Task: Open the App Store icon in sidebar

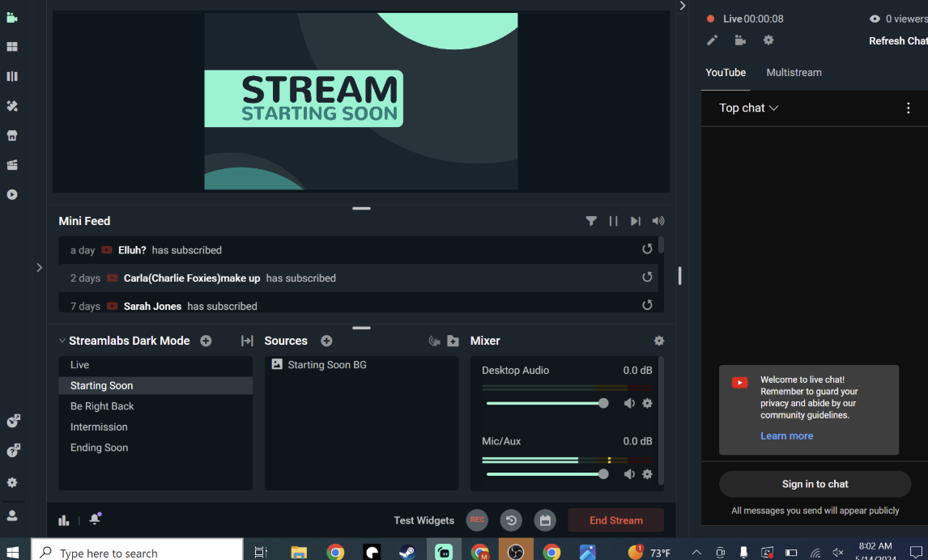Action: pos(12,136)
